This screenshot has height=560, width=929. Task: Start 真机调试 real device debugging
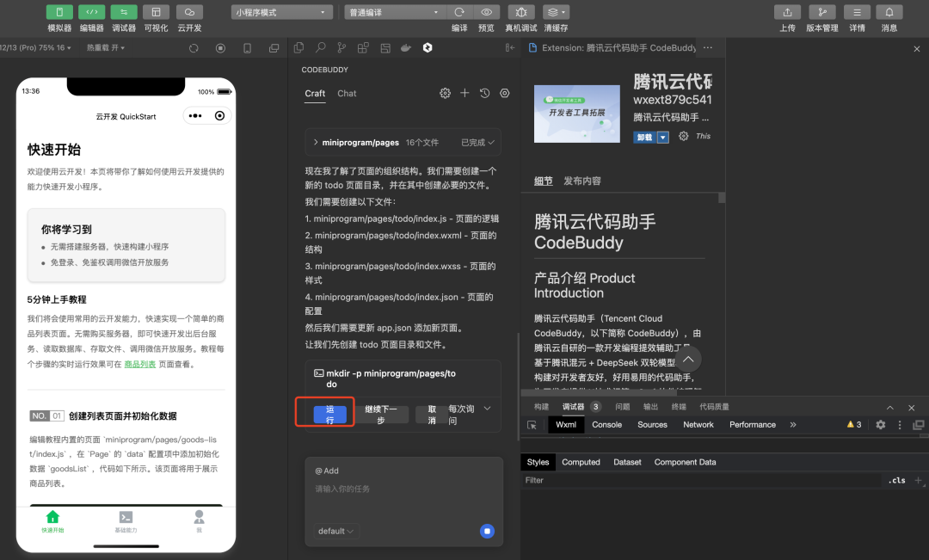[x=521, y=12]
